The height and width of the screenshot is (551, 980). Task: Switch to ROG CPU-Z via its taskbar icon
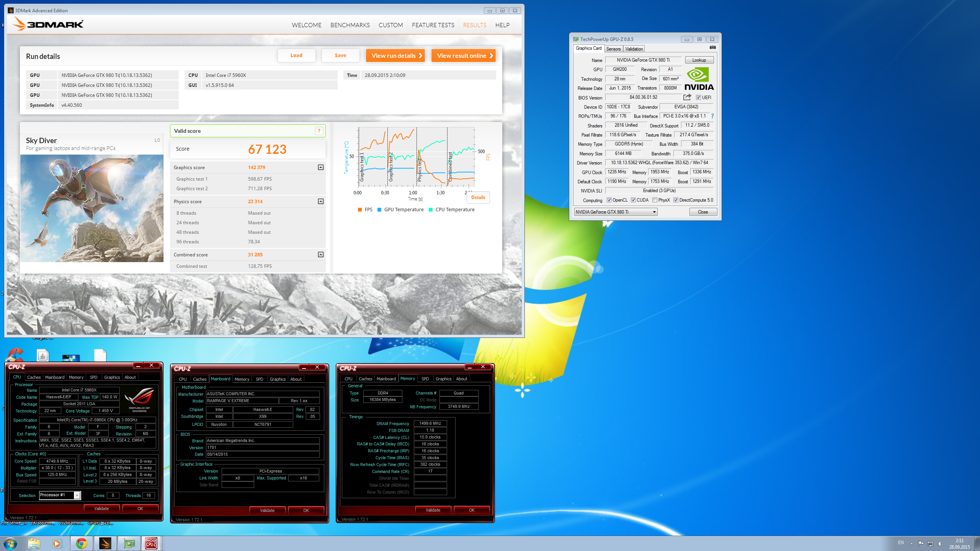point(152,543)
